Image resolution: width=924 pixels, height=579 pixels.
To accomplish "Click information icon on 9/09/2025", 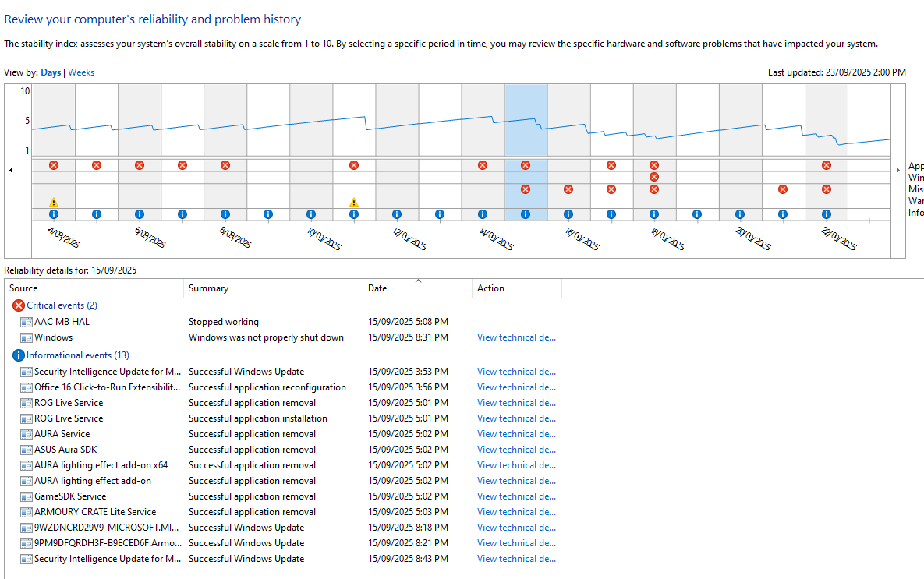I will (268, 214).
